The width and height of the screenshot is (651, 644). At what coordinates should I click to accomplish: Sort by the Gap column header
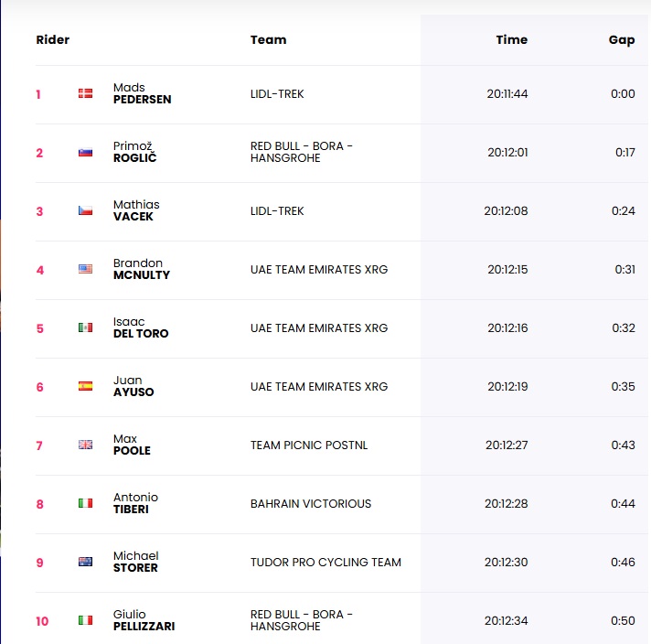point(622,39)
